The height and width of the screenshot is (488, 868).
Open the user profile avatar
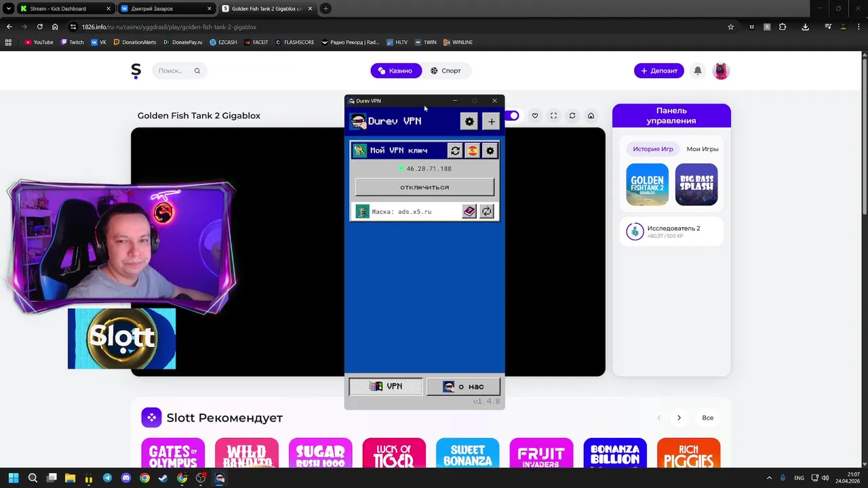click(x=721, y=70)
